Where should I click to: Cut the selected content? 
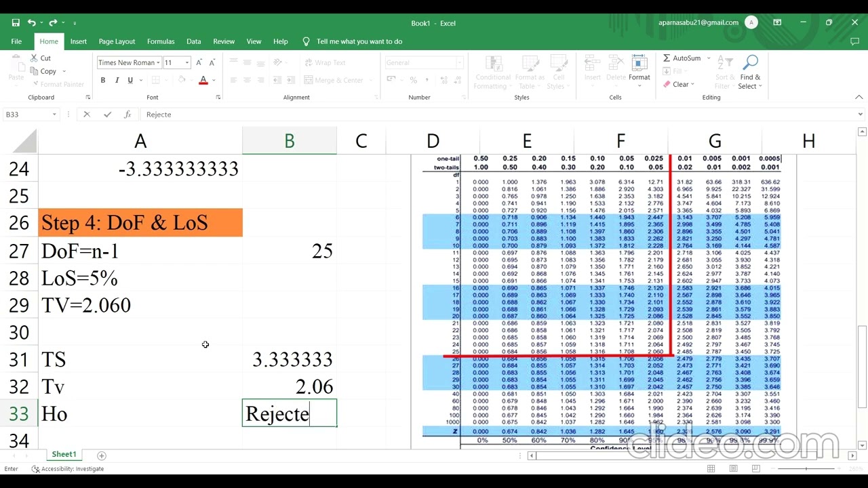pos(39,58)
